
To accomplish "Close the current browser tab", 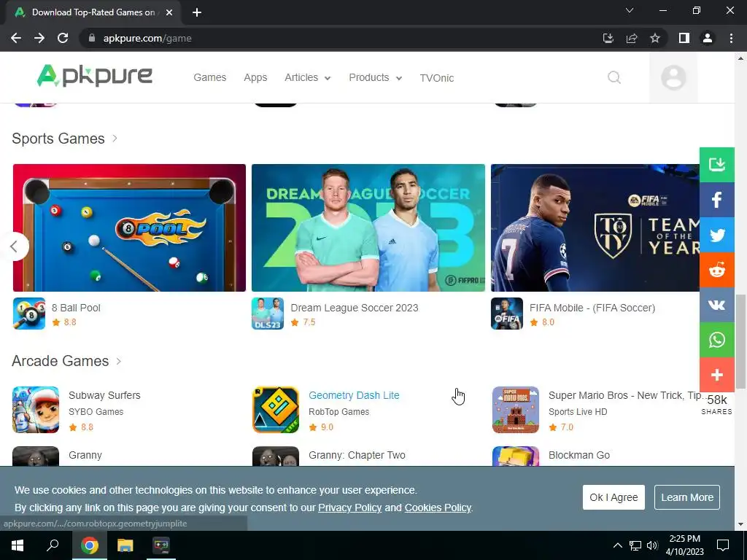I will click(169, 12).
